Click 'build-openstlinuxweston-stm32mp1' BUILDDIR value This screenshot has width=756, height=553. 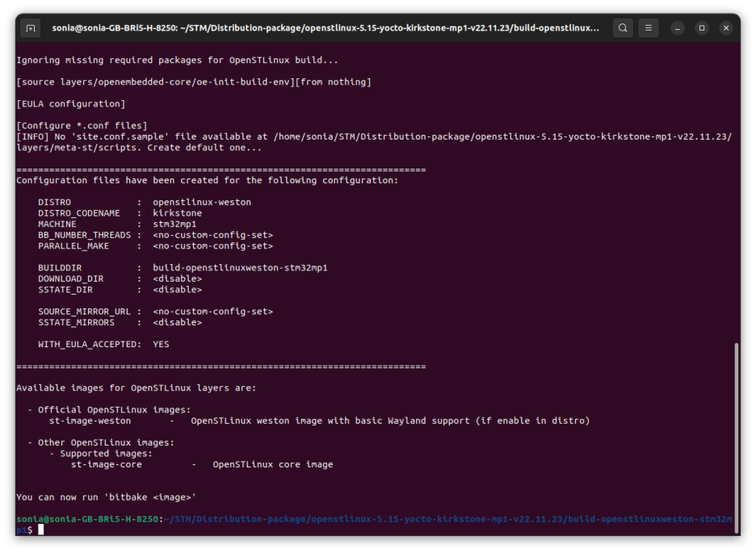tap(240, 267)
